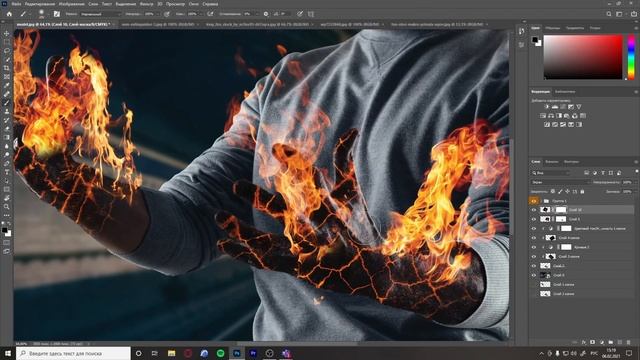Open the Фильтр menu
Viewport: 640px width, 360px height.
point(146,4)
